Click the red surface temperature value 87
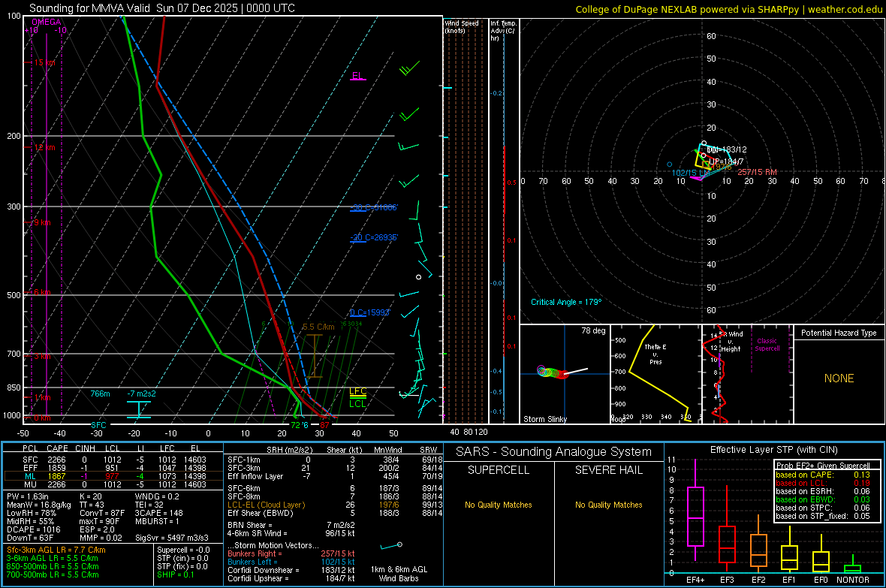The image size is (886, 588). coord(324,425)
